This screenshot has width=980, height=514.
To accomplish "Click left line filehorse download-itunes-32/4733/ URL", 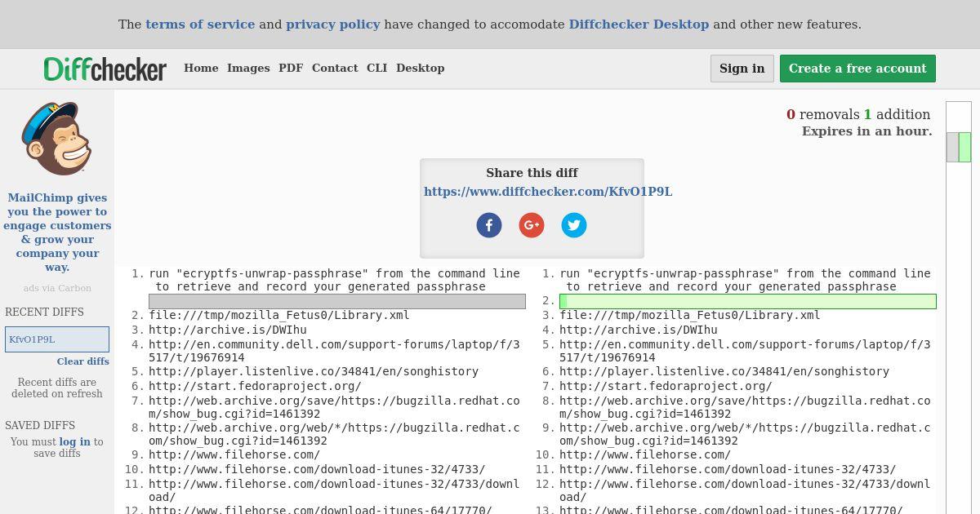I will (x=317, y=470).
